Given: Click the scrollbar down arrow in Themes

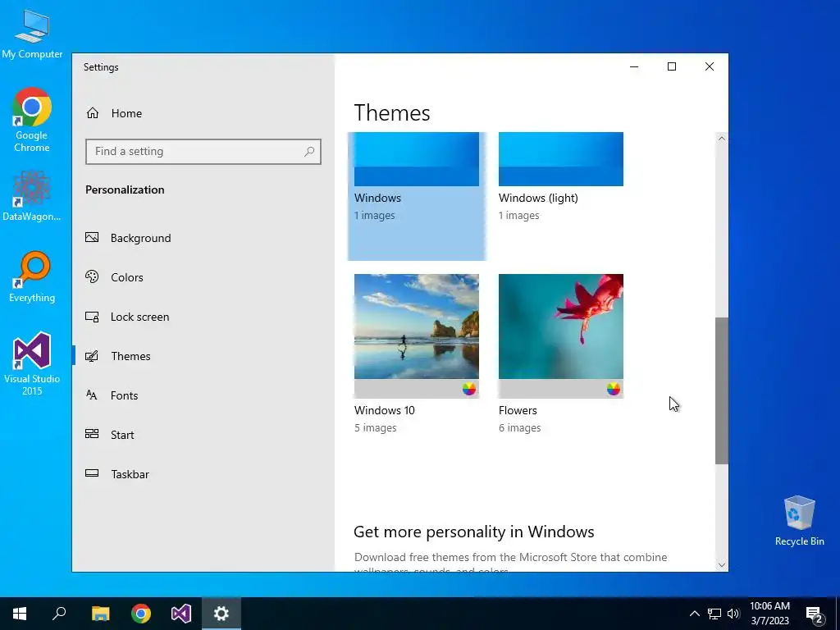Looking at the screenshot, I should pyautogui.click(x=722, y=564).
